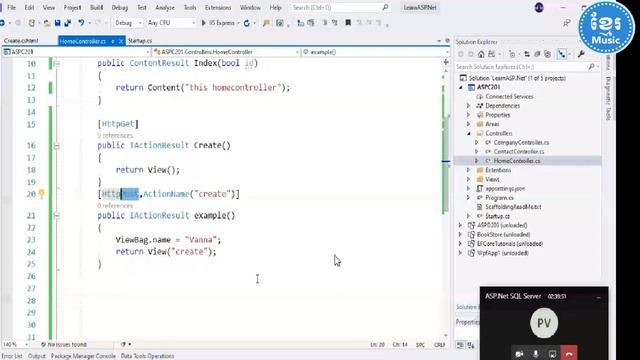Click the user account avatar

[539, 7]
